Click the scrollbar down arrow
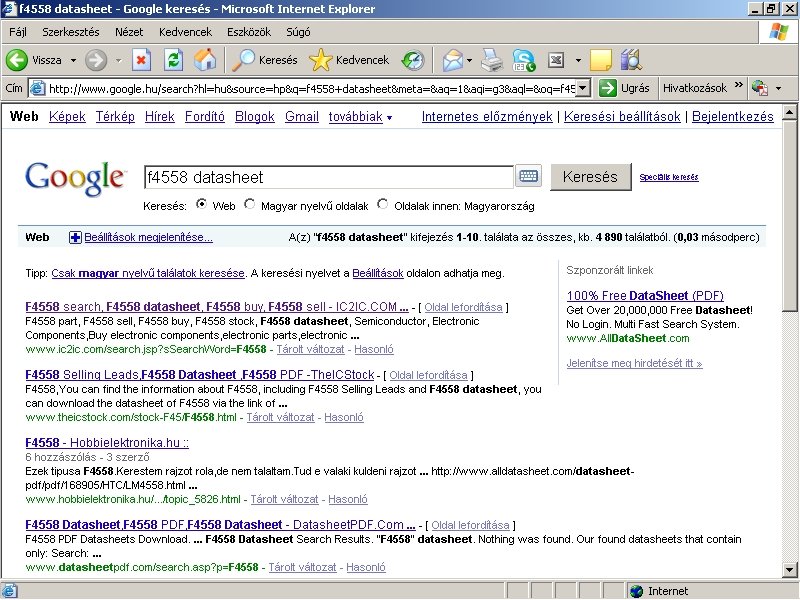This screenshot has width=800, height=600. [790, 569]
